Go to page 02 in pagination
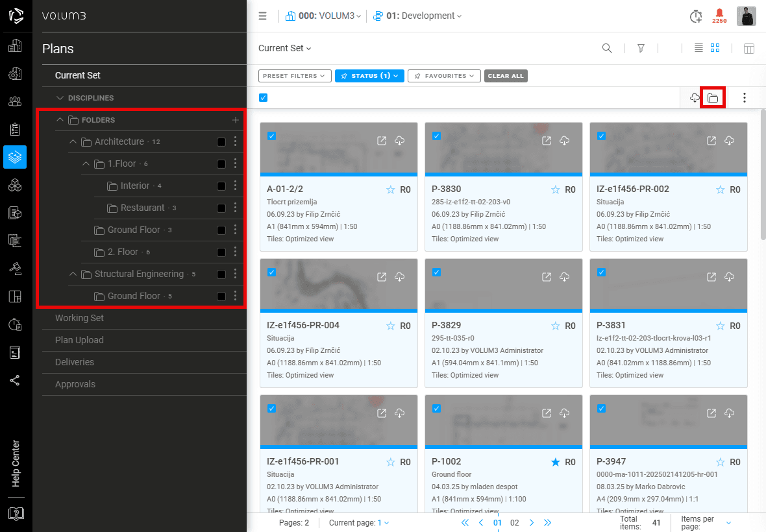Viewport: 766px width, 532px height. tap(514, 523)
